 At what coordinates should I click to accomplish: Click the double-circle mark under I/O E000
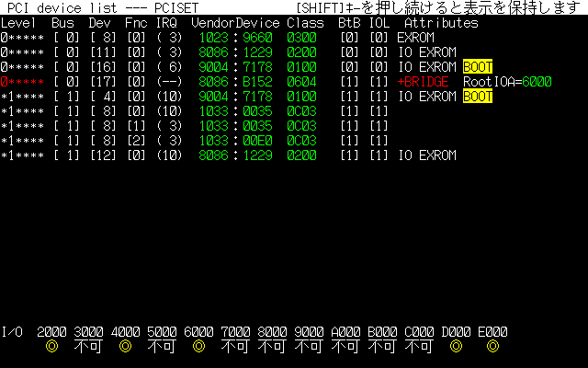[492, 347]
